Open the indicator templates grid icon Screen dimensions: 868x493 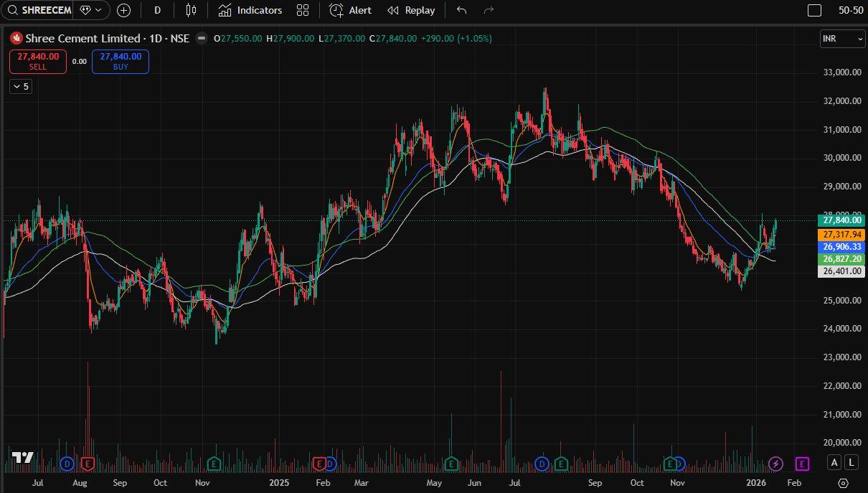(303, 10)
